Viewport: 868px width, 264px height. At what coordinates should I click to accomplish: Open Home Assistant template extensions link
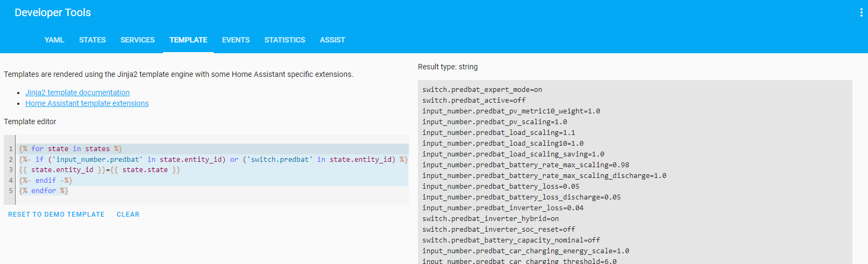pyautogui.click(x=87, y=103)
